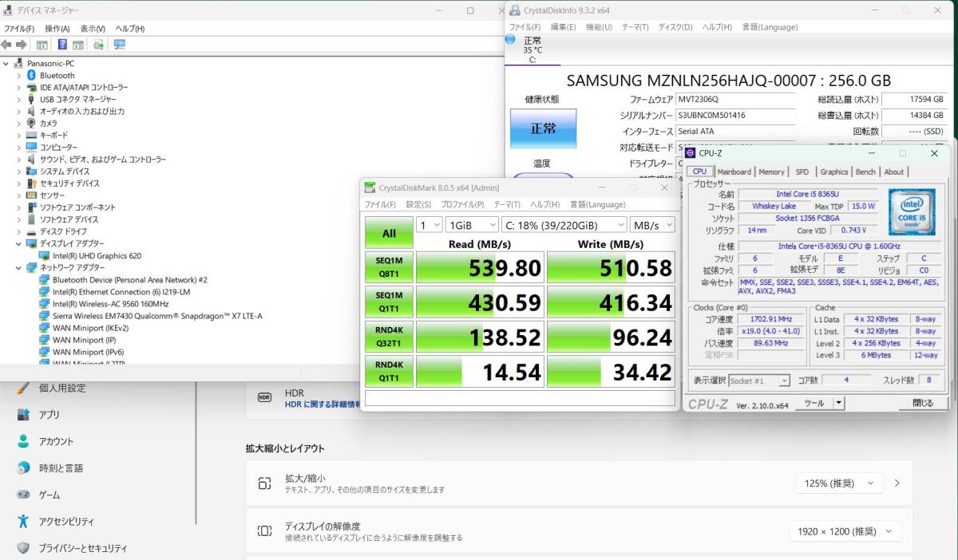Open the 1GiB test size dropdown
Viewport: 958px width, 560px height.
pos(472,225)
